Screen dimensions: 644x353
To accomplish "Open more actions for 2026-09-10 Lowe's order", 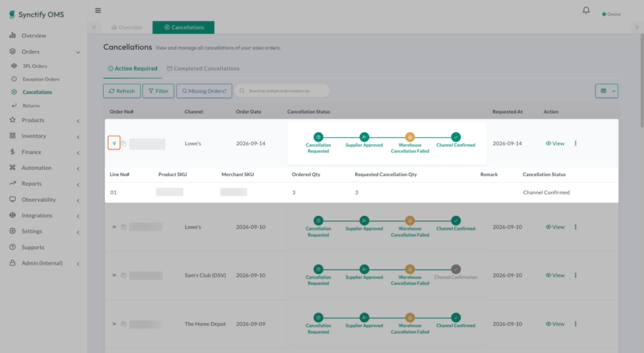I will tap(575, 227).
